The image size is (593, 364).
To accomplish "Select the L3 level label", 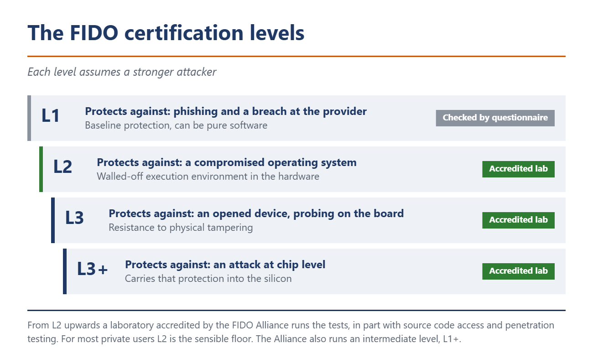I will (74, 218).
